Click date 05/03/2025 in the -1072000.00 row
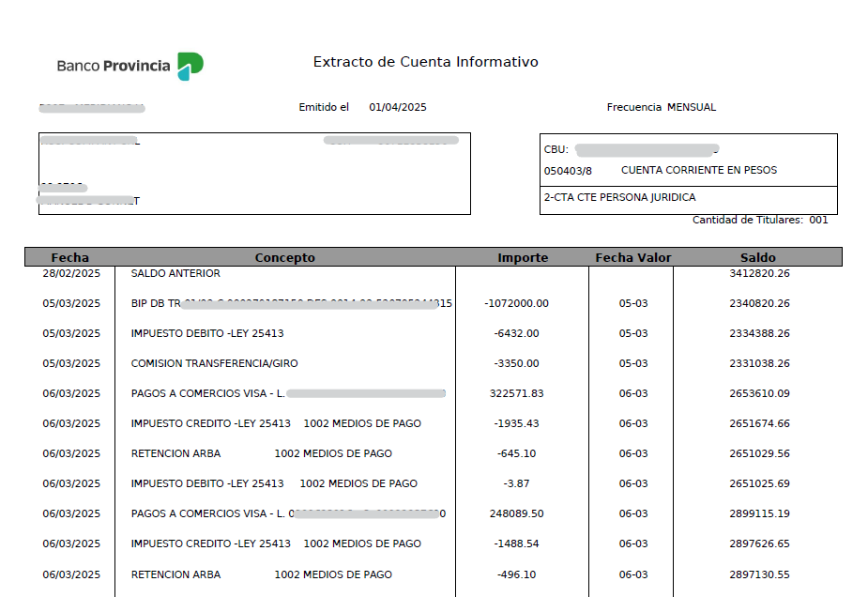Screen dimensions: 868x597 [71, 303]
